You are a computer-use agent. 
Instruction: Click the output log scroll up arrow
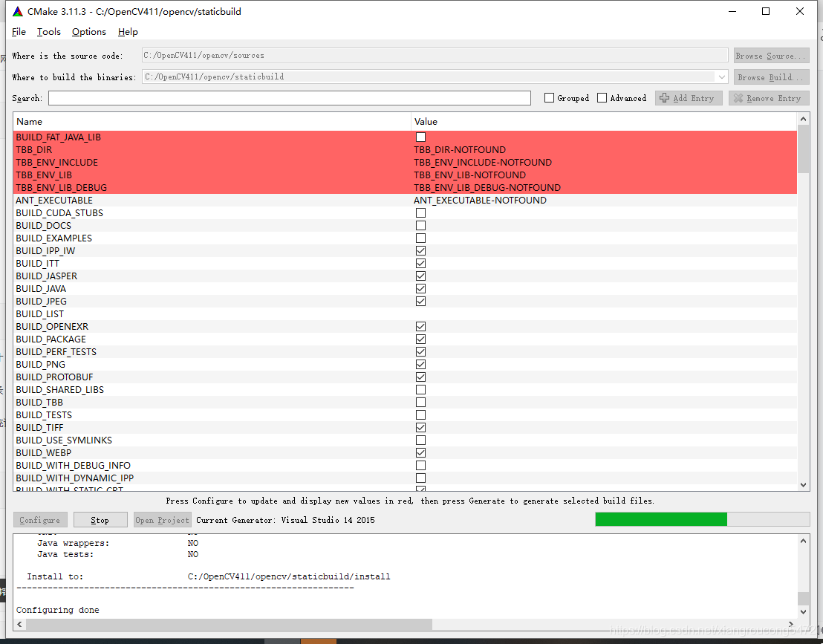point(803,541)
